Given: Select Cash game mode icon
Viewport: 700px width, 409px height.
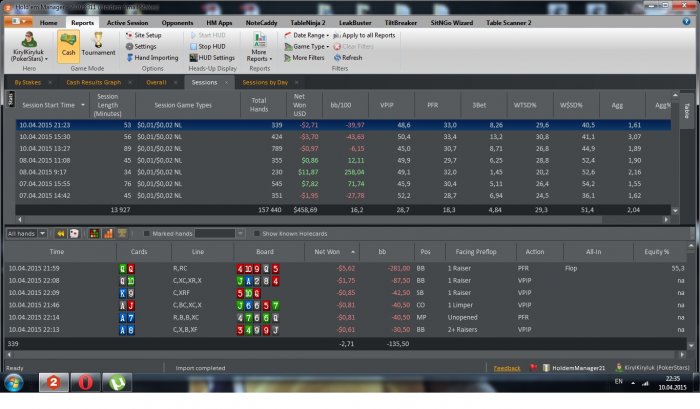Looking at the screenshot, I should point(68,45).
